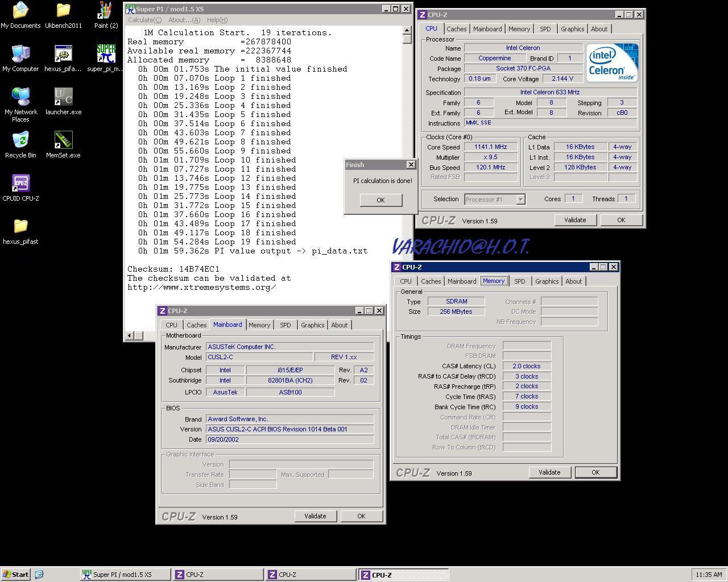Switch to CPU tab in Mainboard window
Viewport: 728px width, 582px height.
171,325
